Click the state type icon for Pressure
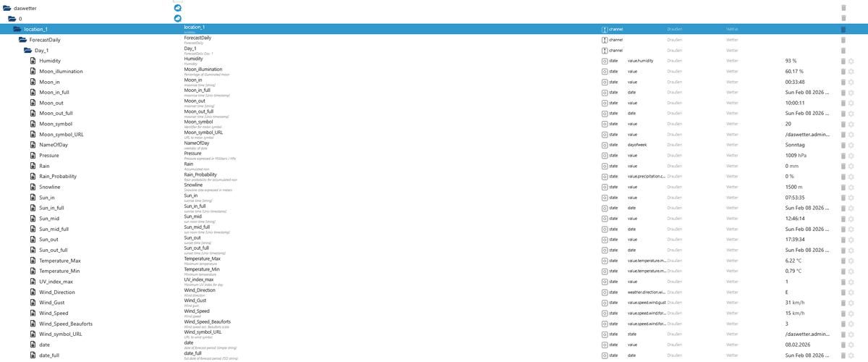This screenshot has width=868, height=362. click(x=605, y=156)
